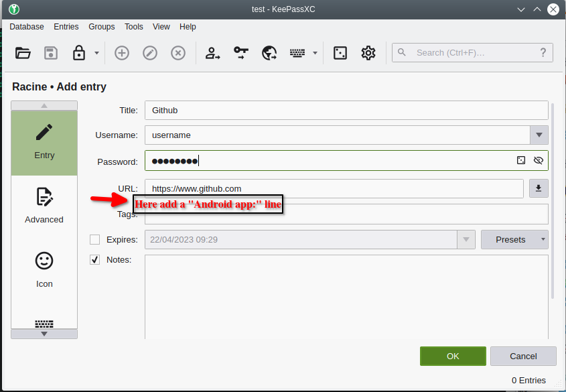
Task: Click the copy username icon in toolbar
Action: 212,52
